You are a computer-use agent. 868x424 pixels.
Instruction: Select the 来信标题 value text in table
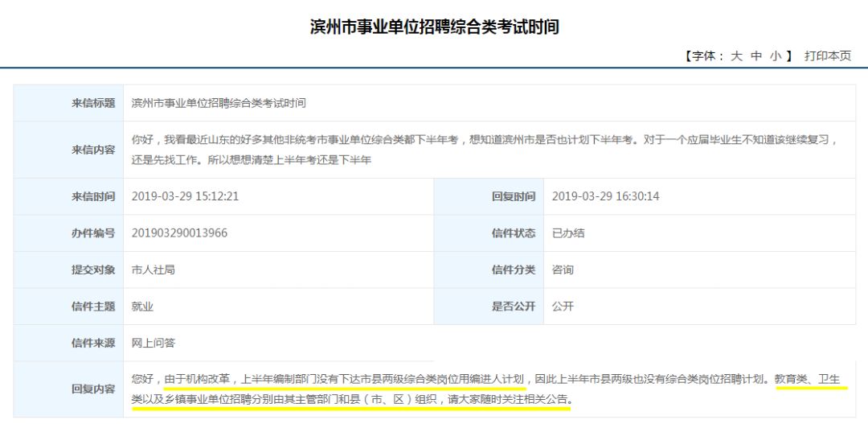point(219,103)
